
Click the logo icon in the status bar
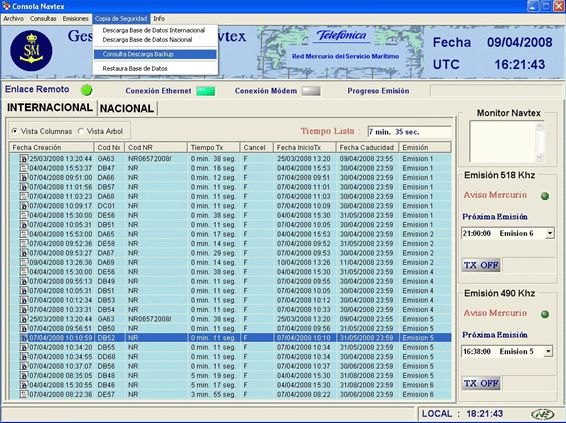coord(543,414)
